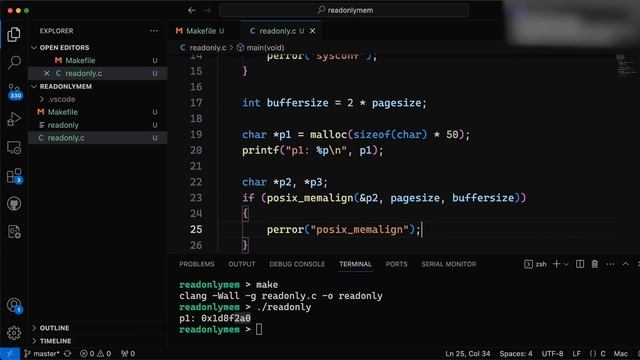Screen dimensions: 640x360
Task: Open the Extensions view in activity bar
Action: tap(14, 176)
